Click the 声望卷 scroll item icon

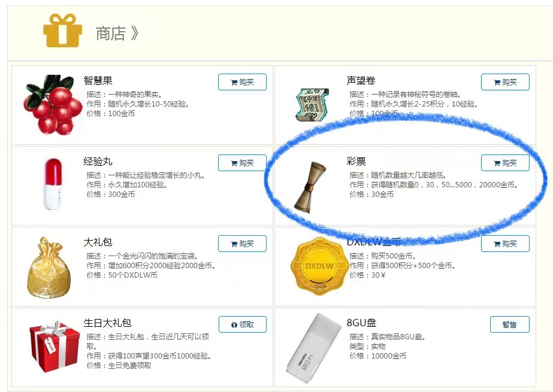pos(312,105)
